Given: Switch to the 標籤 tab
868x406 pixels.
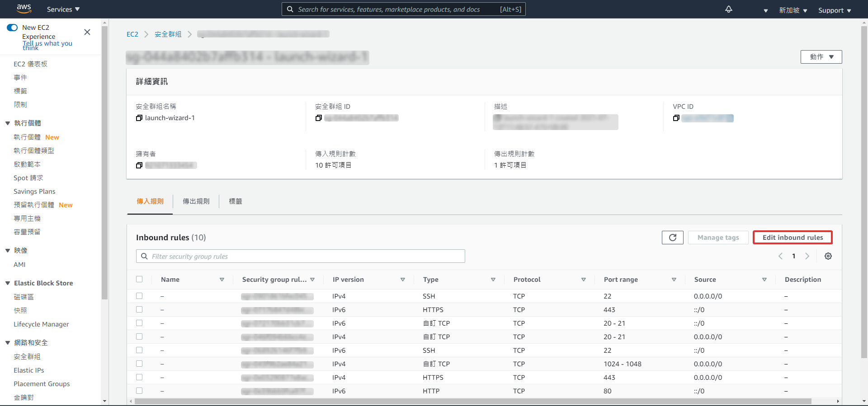Looking at the screenshot, I should point(236,201).
